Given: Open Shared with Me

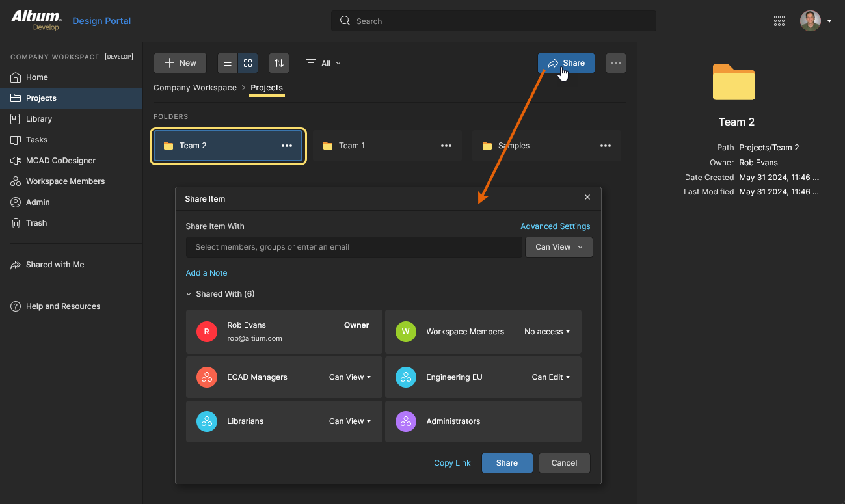Looking at the screenshot, I should pos(71,265).
